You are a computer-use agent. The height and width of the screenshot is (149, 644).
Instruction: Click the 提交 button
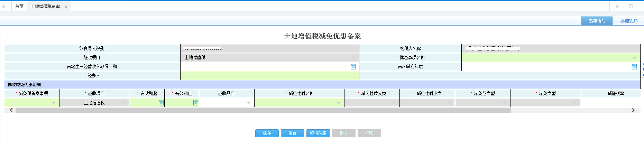click(x=344, y=133)
